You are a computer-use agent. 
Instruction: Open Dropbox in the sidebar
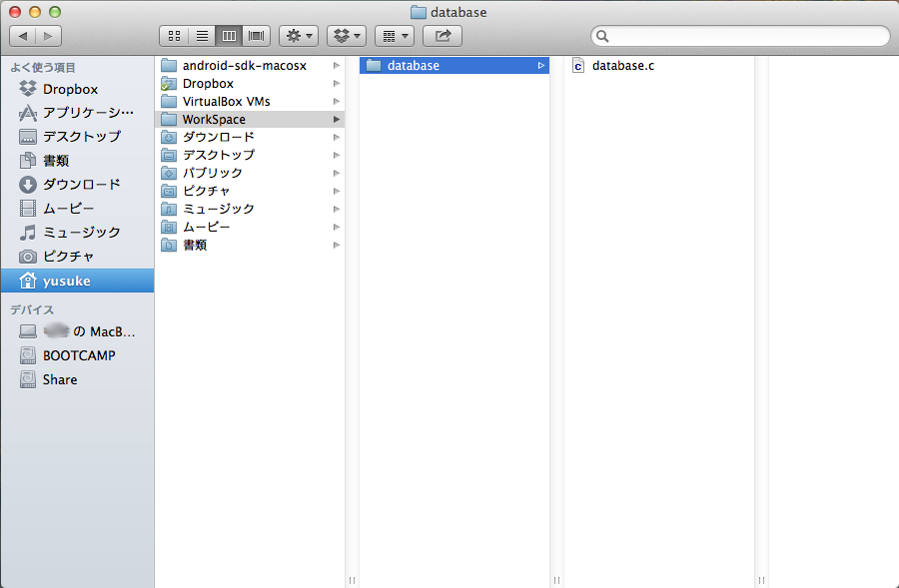pyautogui.click(x=77, y=90)
